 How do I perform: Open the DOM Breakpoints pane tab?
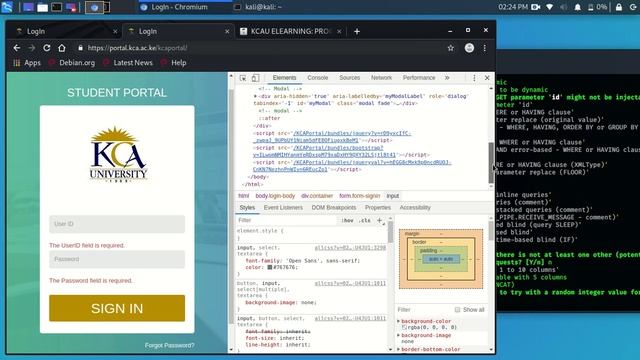pos(334,208)
